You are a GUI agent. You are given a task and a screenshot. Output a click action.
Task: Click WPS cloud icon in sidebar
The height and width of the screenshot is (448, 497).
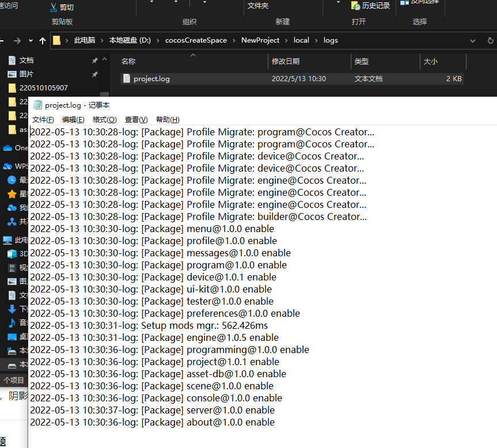point(7,166)
